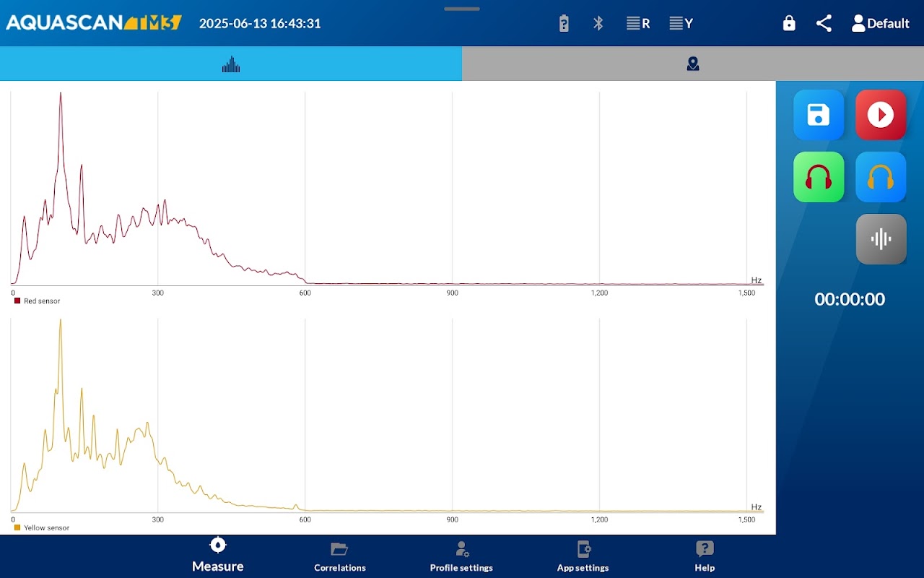Click the Bluetooth status icon
The width and height of the screenshot is (924, 578).
tap(598, 23)
